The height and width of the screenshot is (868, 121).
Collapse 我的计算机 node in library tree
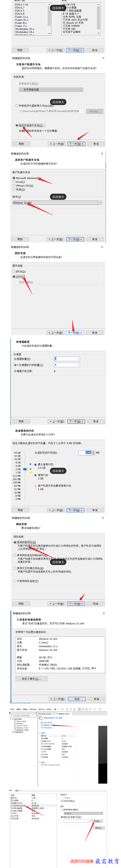[11, 719]
